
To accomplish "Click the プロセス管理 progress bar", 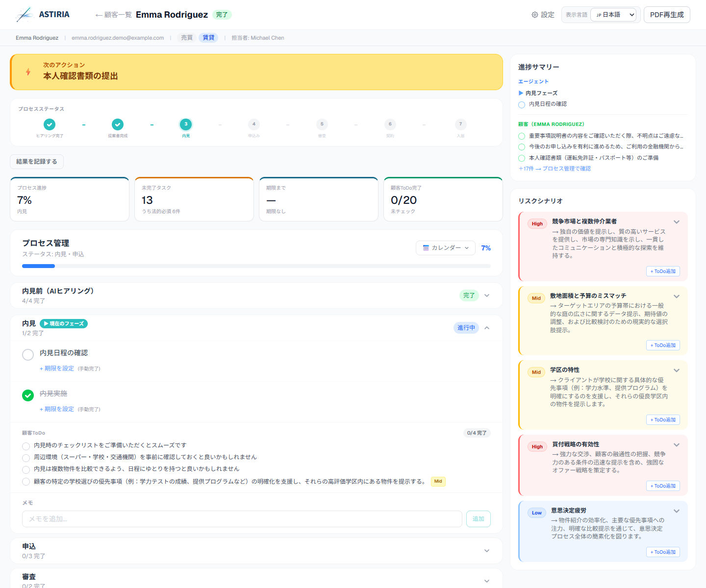I will pyautogui.click(x=256, y=266).
